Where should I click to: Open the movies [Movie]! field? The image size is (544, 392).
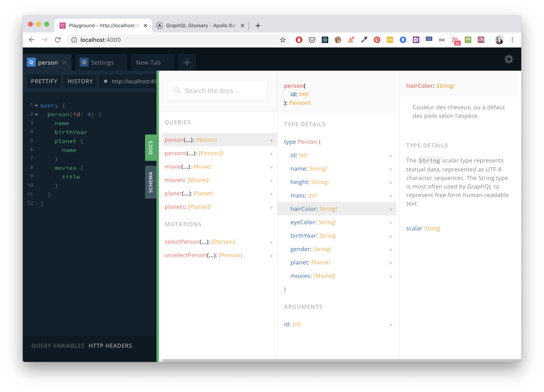pyautogui.click(x=337, y=276)
